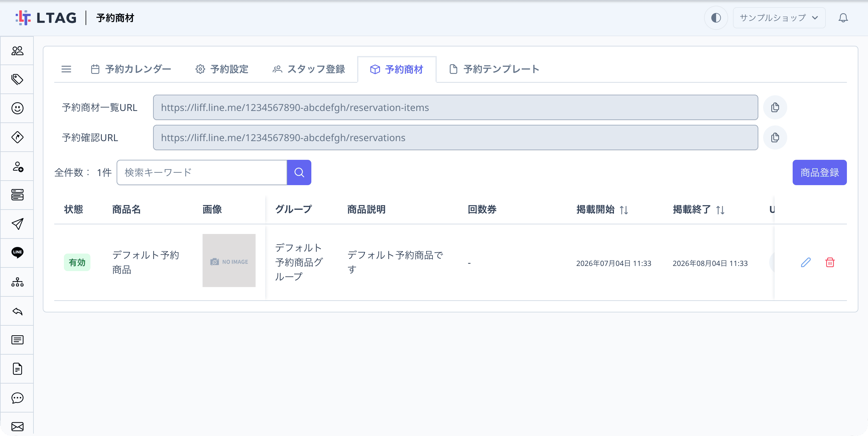Click the 予約確認URL text field
Viewport: 868px width, 436px height.
[455, 137]
